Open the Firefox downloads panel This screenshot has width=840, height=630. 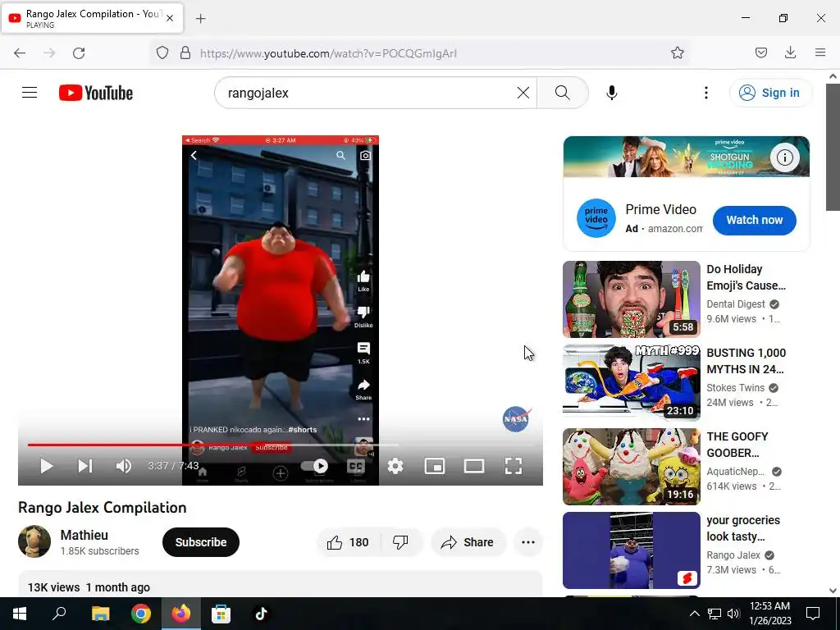pos(790,52)
